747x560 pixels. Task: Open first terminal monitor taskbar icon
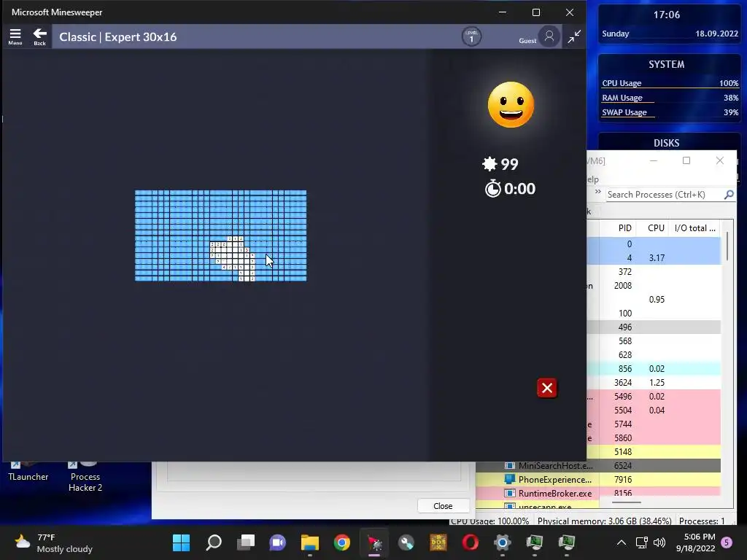pyautogui.click(x=535, y=542)
